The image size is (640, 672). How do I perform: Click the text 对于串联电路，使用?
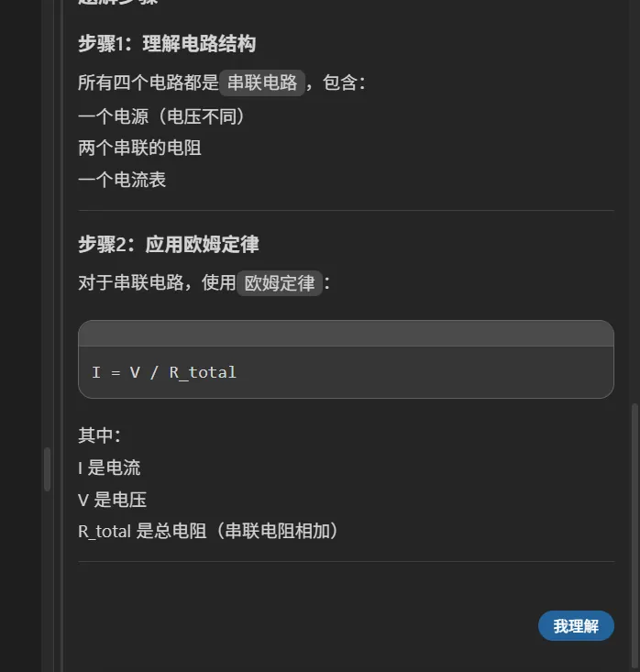[157, 282]
